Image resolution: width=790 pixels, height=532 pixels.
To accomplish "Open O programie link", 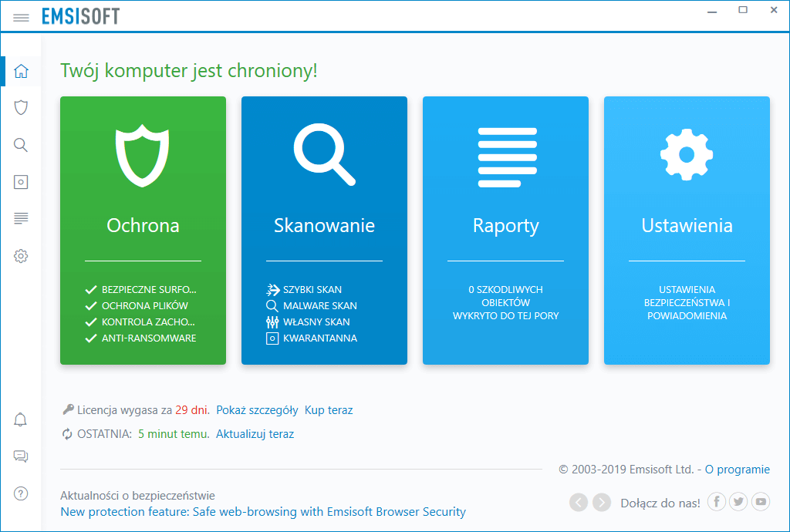I will coord(737,470).
